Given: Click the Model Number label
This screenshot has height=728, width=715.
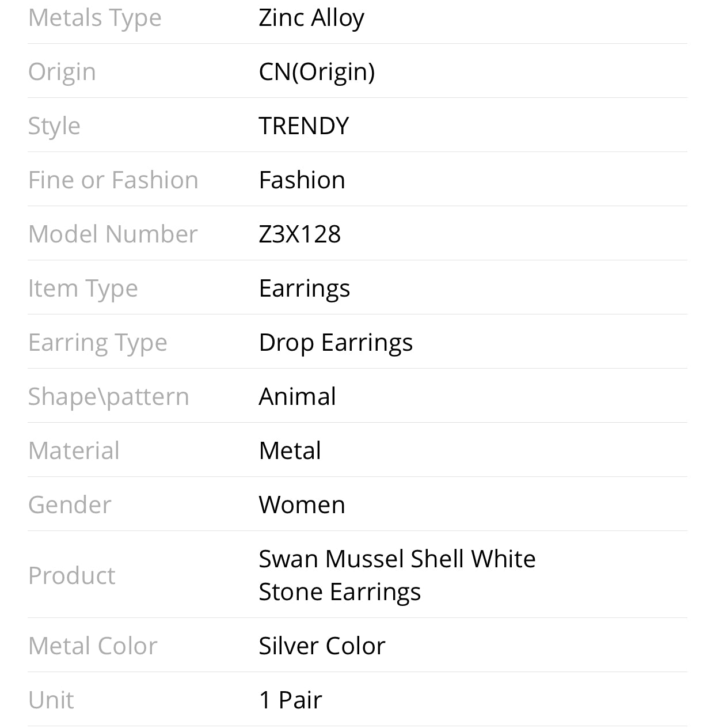Looking at the screenshot, I should click(x=113, y=234).
